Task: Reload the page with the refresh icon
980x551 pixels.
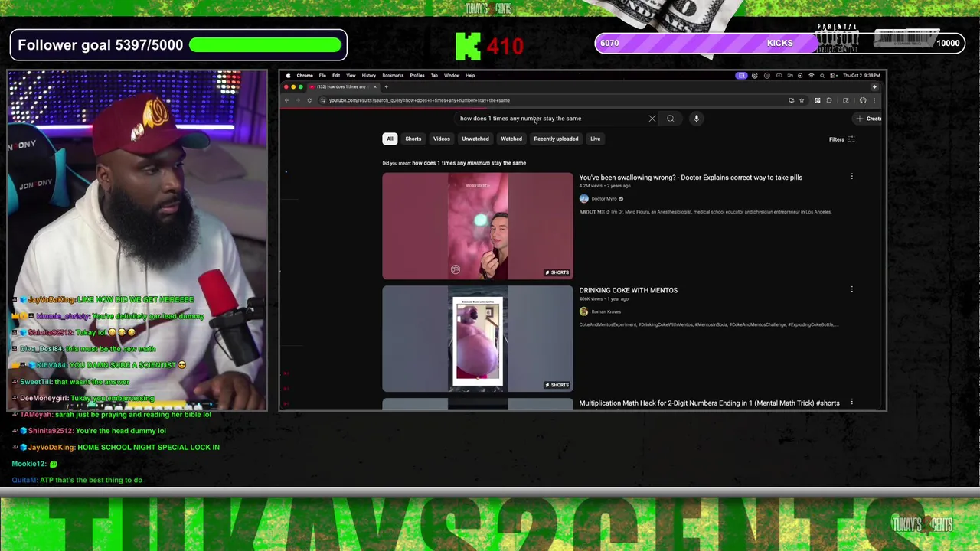Action: [309, 100]
